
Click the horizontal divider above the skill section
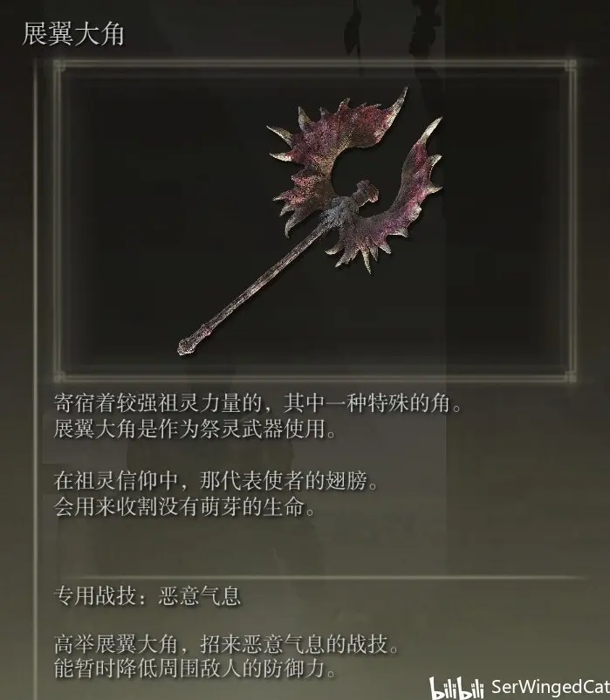tap(312, 577)
